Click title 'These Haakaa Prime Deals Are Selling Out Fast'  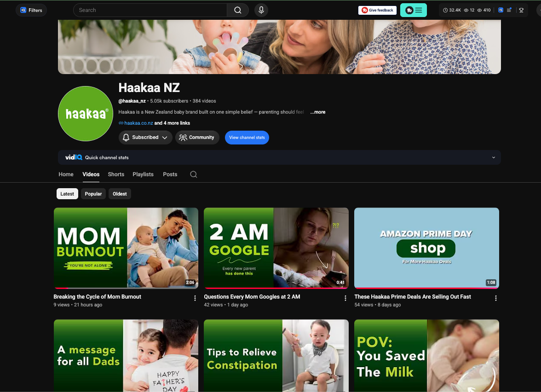click(413, 297)
